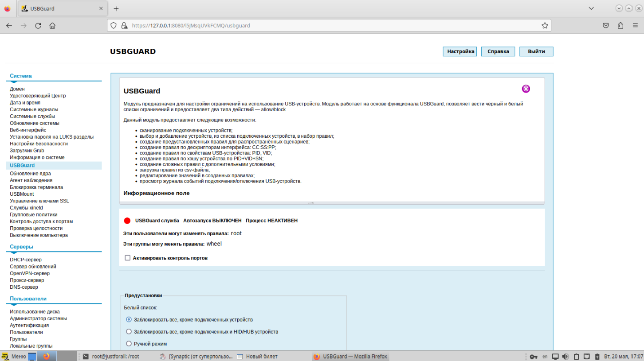Go back to the previous page

coord(9,26)
